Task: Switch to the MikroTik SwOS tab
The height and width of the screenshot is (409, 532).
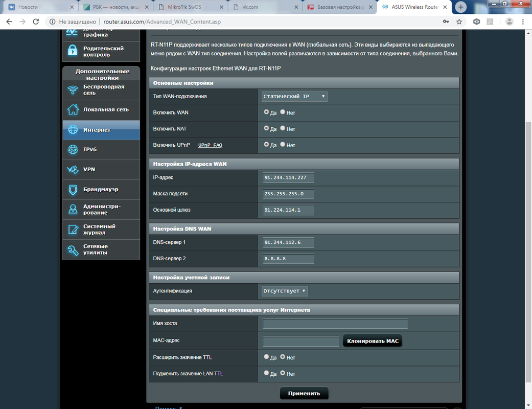Action: [x=190, y=7]
